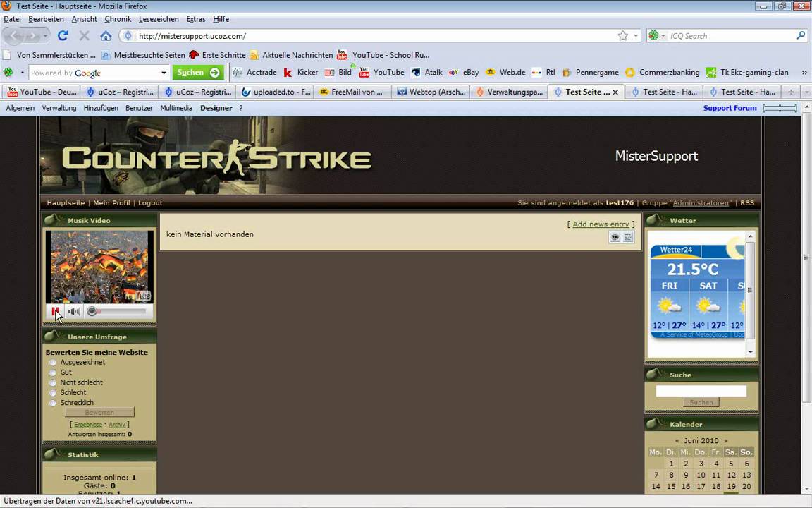
Task: Open the Aktuelle Nachrichten feed bookmark
Action: coord(291,55)
